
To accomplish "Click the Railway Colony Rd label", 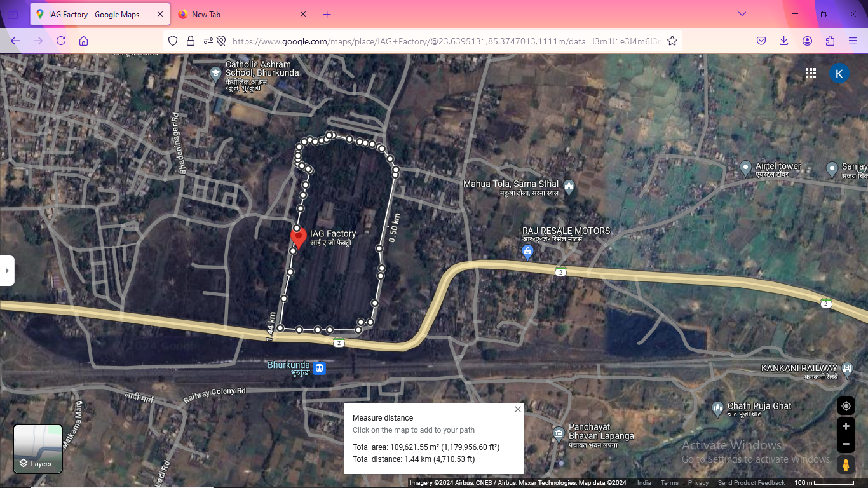I will 214,395.
